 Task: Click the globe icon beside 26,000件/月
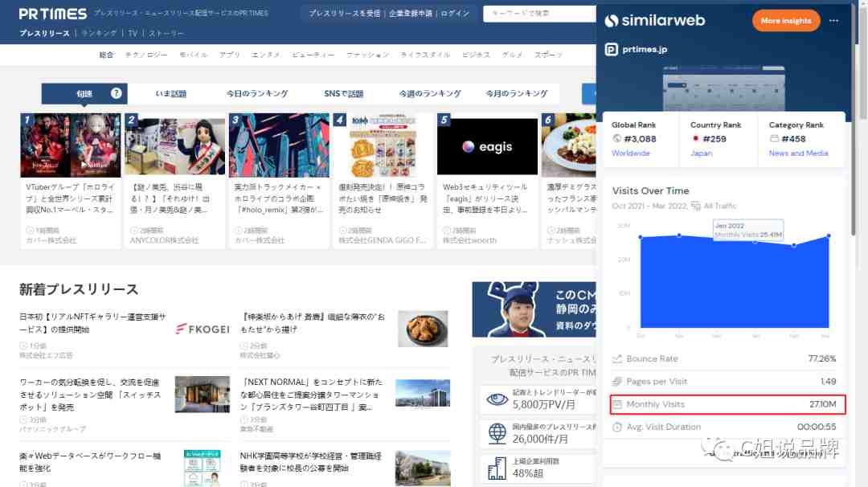[497, 433]
